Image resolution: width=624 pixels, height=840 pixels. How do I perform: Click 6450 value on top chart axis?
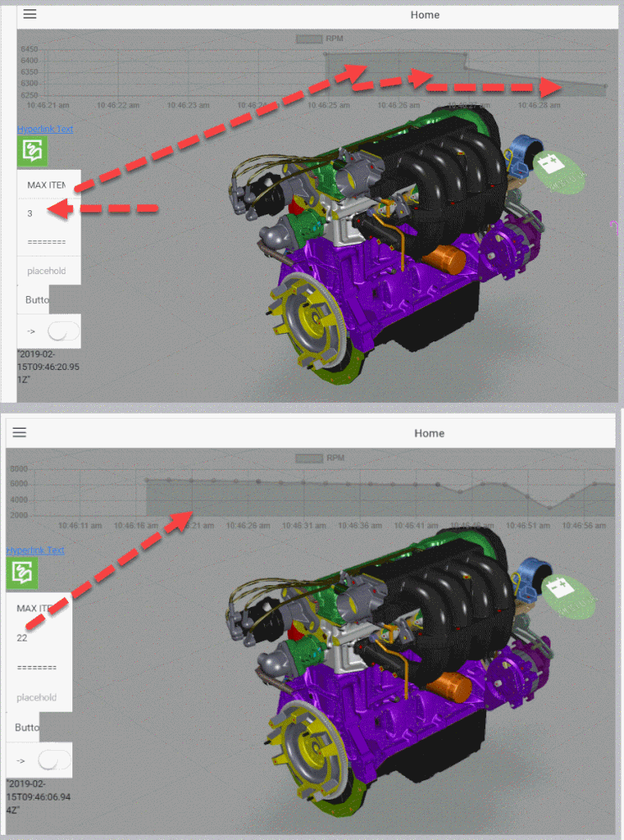[29, 50]
